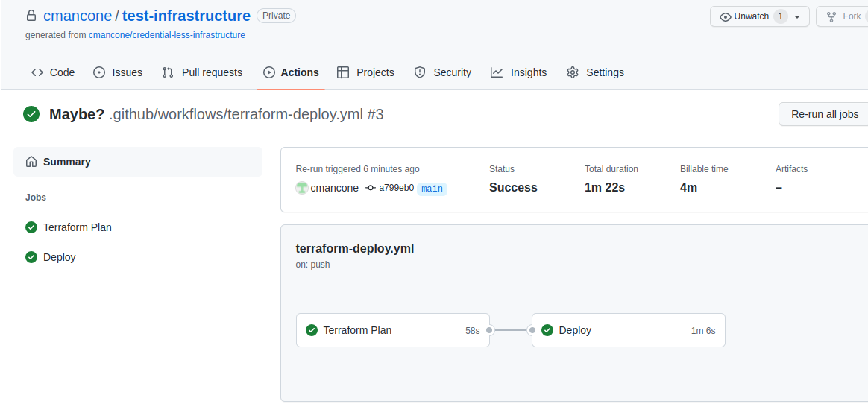Click the Re-run triggered 6 minutes ago text
This screenshot has height=404, width=868.
point(358,169)
